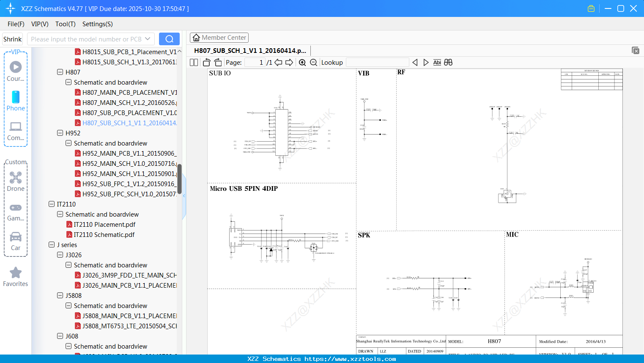The image size is (644, 363).
Task: Open Favorites from the sidebar
Action: click(x=16, y=277)
